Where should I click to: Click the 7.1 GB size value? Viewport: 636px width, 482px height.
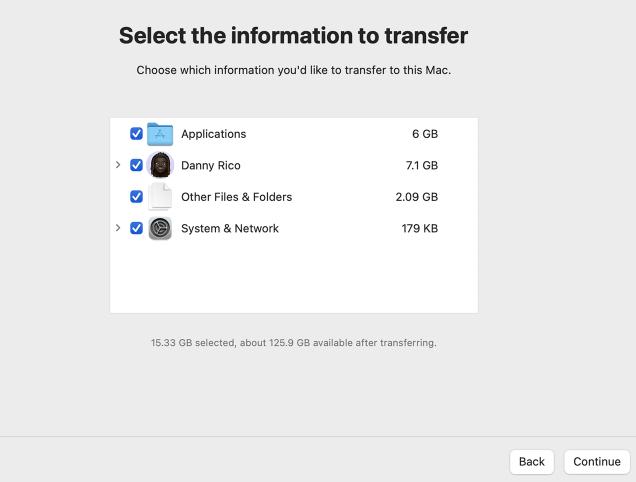tap(421, 165)
